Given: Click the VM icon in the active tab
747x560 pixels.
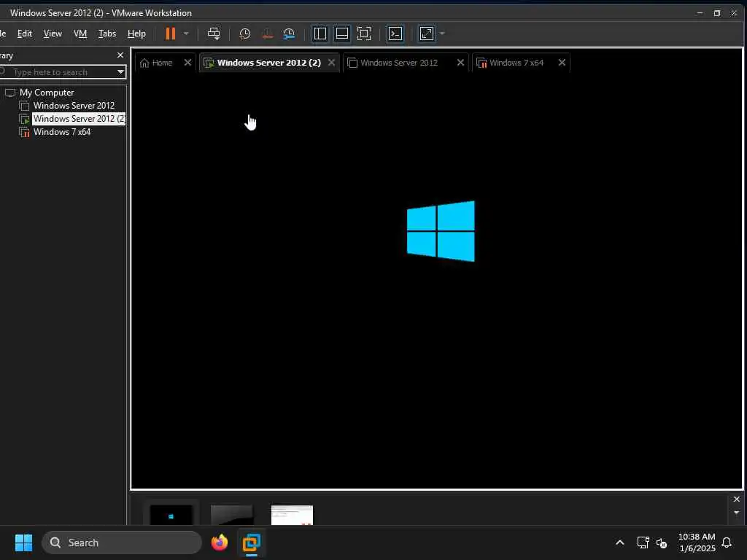Looking at the screenshot, I should [x=209, y=63].
